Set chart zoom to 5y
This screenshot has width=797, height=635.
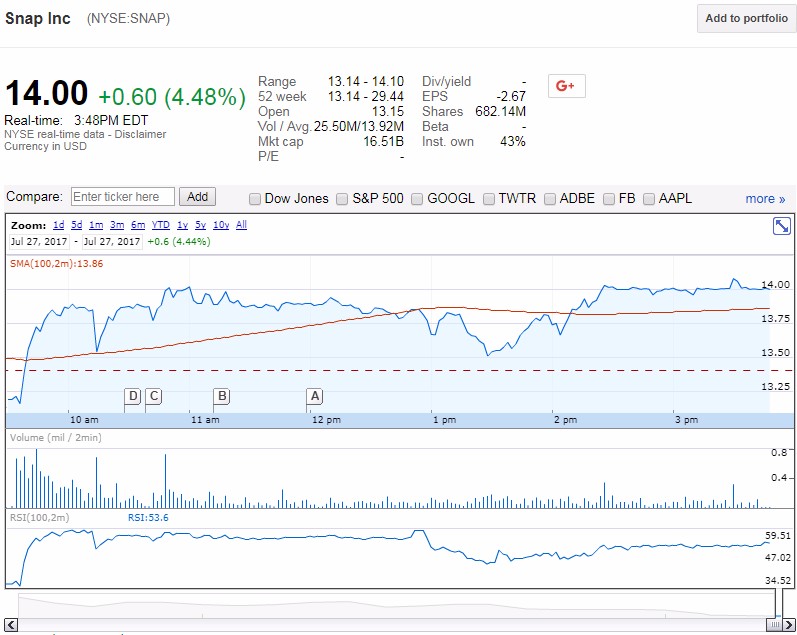[x=201, y=225]
